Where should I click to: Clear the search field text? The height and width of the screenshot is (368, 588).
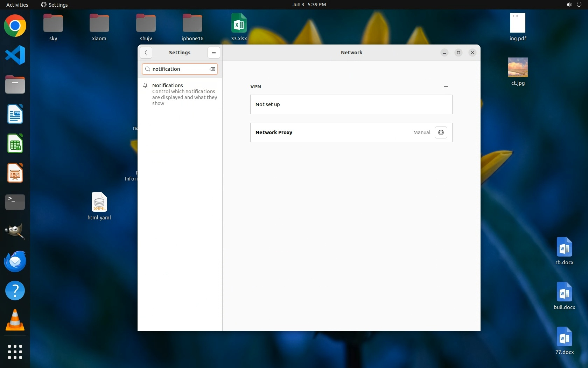tap(212, 69)
